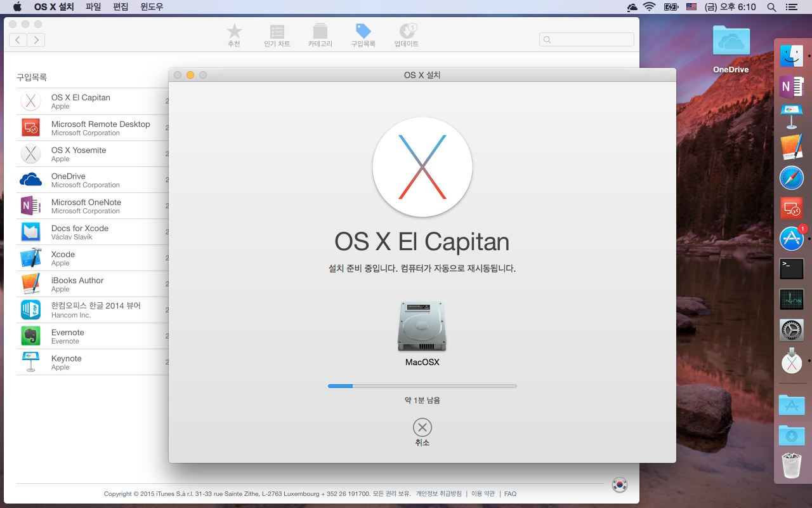Check the battery status icon
This screenshot has width=812, height=508.
[671, 7]
